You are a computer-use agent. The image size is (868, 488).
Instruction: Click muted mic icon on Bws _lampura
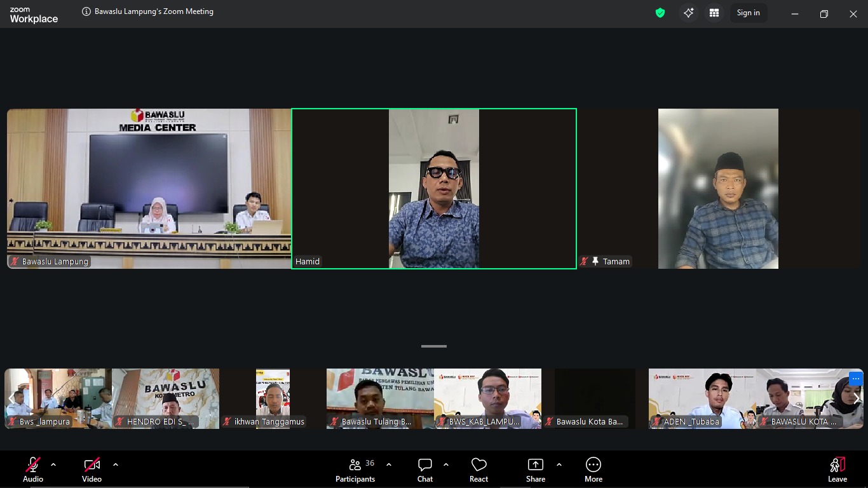12,421
